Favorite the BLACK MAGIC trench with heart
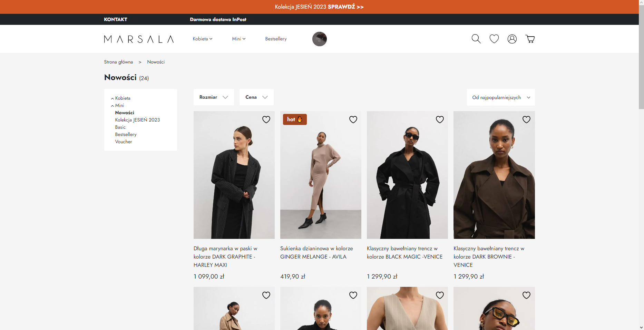The image size is (644, 330). pos(440,119)
